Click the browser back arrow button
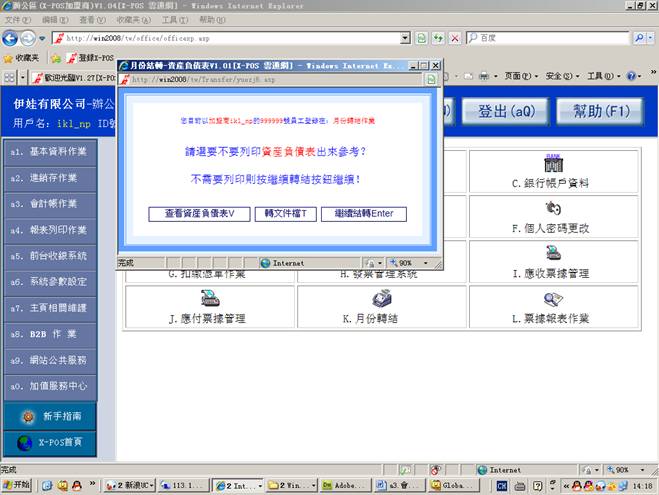 coord(13,38)
